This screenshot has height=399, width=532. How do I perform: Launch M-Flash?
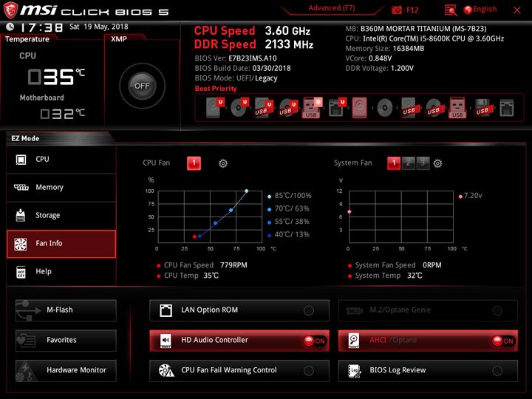click(x=66, y=310)
